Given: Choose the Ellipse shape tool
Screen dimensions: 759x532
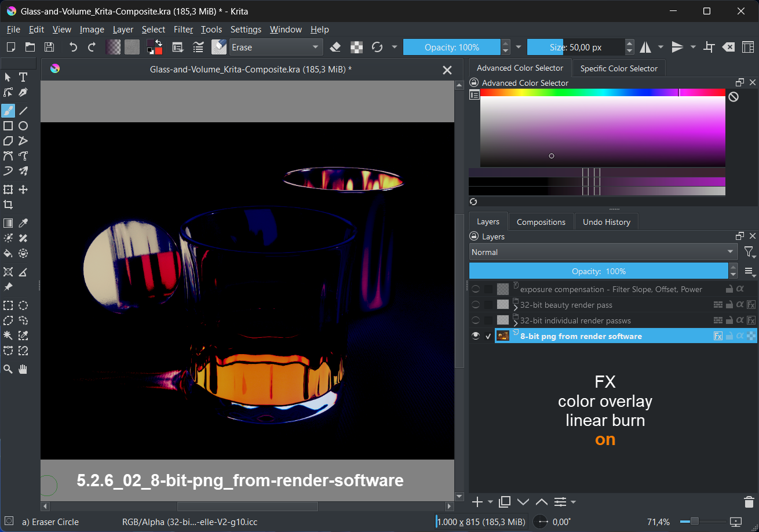Looking at the screenshot, I should pyautogui.click(x=23, y=126).
